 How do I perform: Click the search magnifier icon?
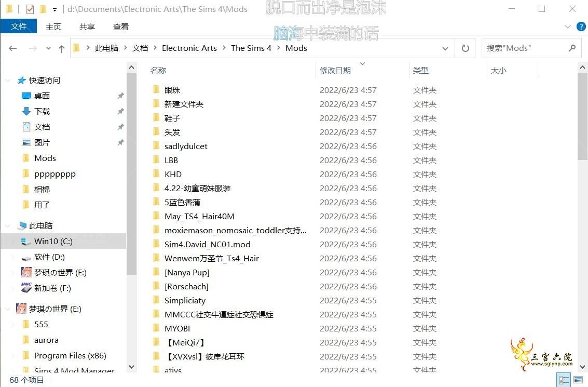[x=572, y=48]
